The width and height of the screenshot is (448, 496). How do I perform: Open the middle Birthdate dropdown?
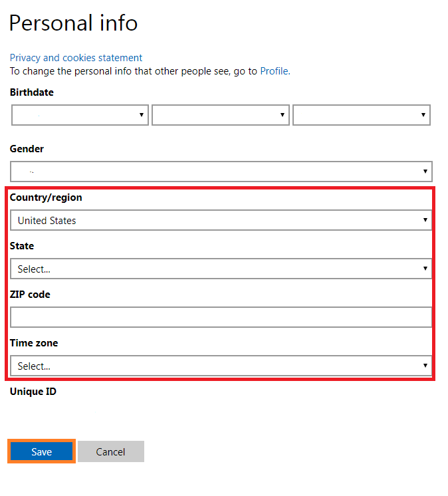[x=221, y=115]
